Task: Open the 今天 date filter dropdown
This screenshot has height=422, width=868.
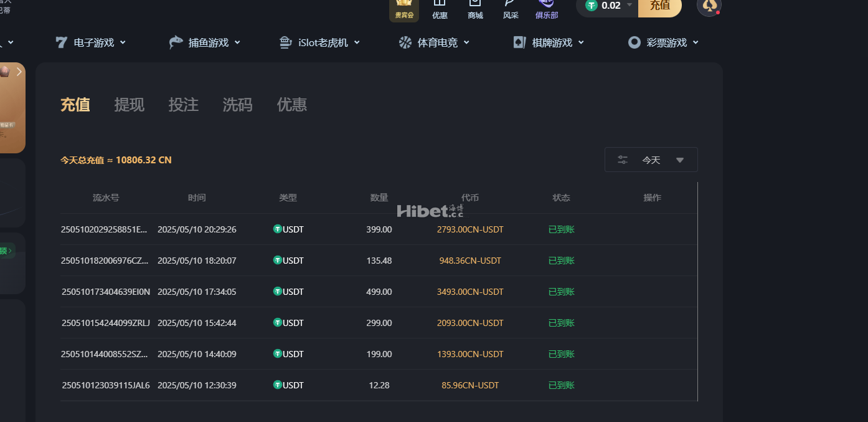Action: (651, 160)
